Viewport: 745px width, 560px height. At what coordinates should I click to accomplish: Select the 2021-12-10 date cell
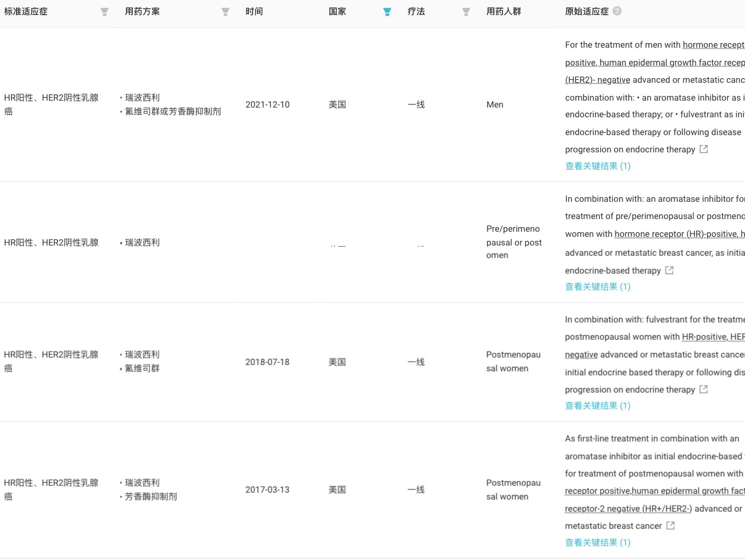point(267,105)
